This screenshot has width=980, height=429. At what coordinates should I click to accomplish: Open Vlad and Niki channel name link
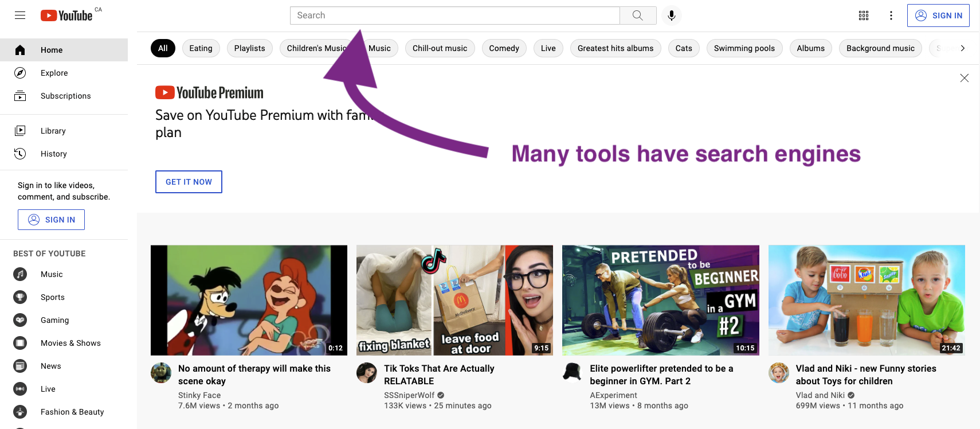(820, 395)
